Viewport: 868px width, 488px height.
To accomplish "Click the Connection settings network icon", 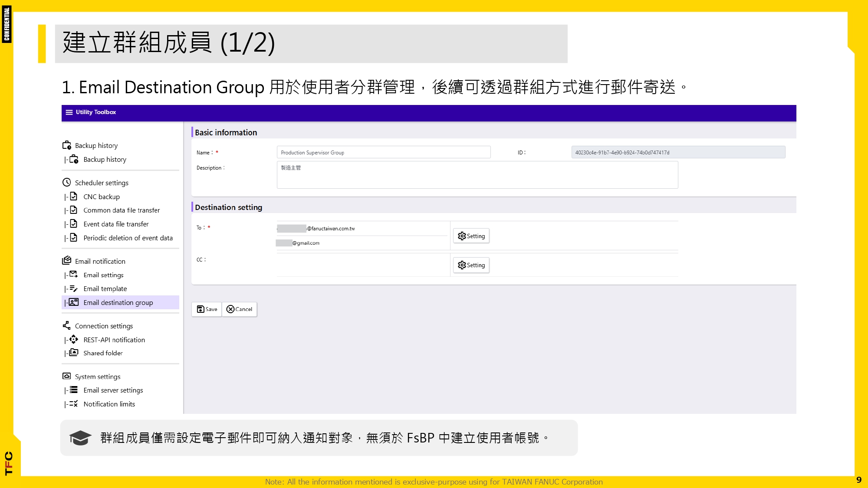I will coord(66,325).
